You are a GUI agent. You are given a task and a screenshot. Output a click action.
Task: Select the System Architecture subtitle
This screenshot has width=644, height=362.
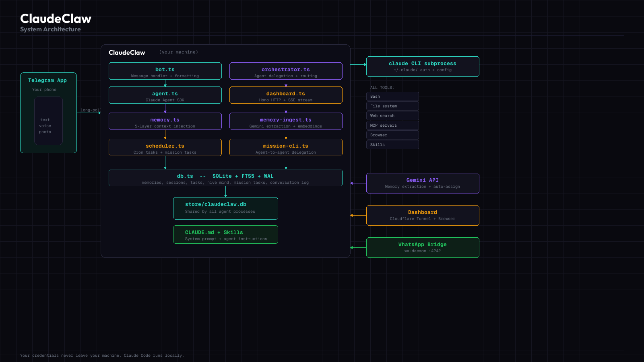50,29
